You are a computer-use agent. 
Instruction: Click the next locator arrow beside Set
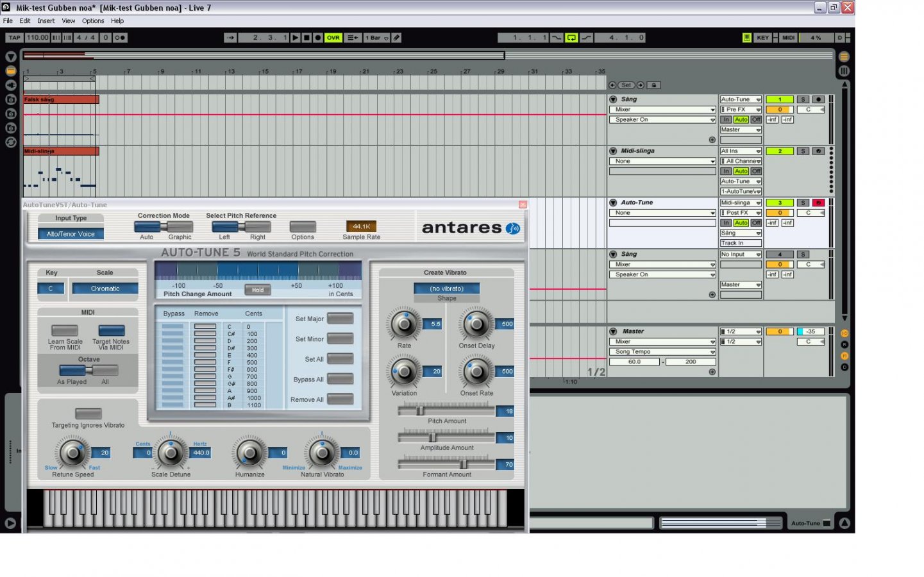[640, 85]
